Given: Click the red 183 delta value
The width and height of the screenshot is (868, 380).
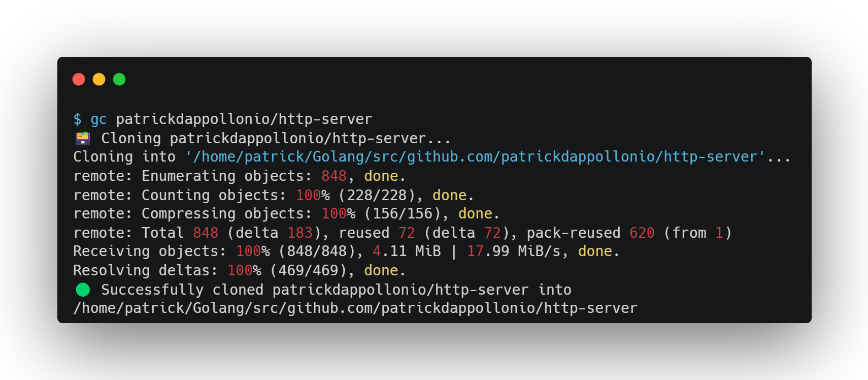Looking at the screenshot, I should pos(300,233).
